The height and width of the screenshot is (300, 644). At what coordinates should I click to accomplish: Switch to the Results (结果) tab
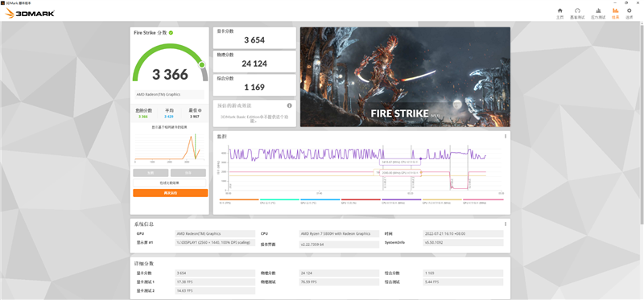615,14
